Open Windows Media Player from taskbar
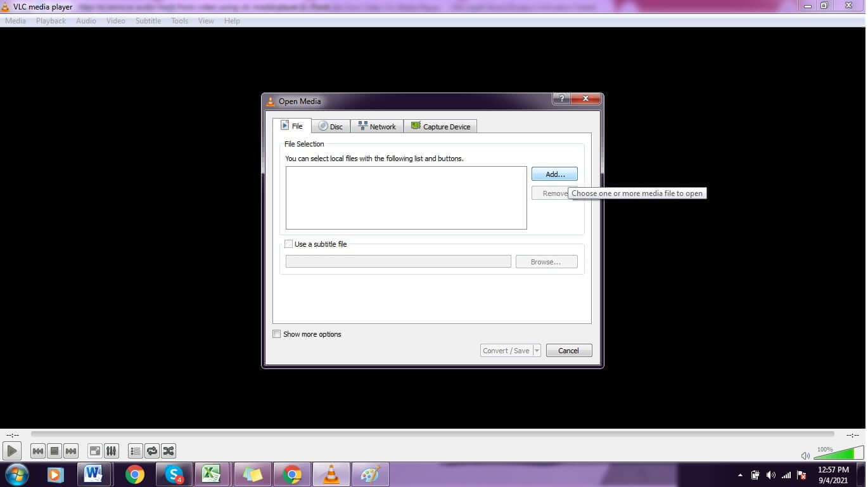 [55, 474]
